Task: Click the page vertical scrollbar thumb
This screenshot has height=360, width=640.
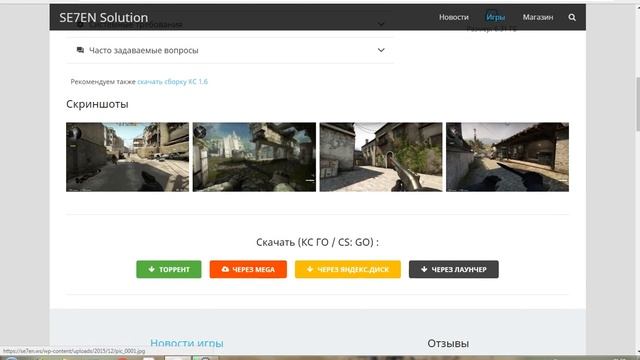Action: pyautogui.click(x=637, y=104)
